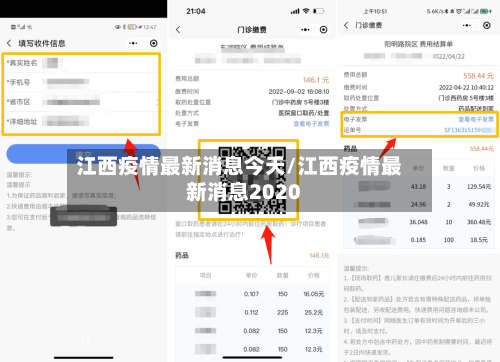Tap the 18.5元 price cell
500x362 pixels.
[x=479, y=240]
